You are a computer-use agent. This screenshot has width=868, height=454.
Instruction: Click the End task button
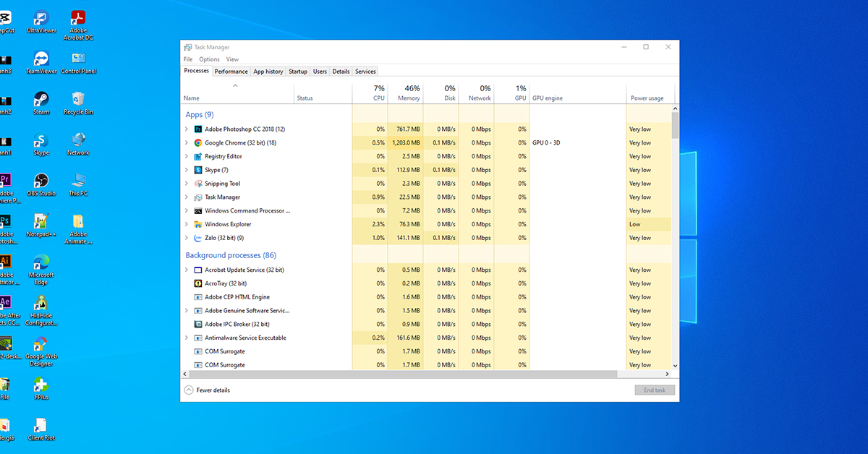click(654, 390)
